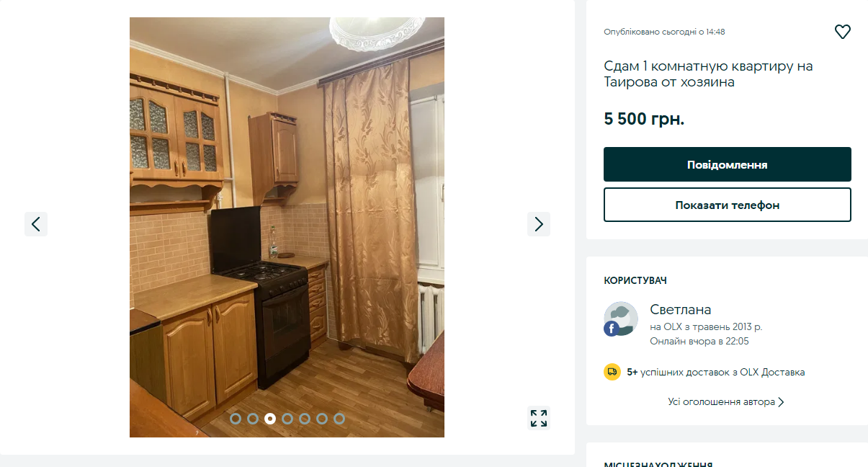Open Усі оголошення автора link
Screen dimensions: 868x467
click(x=726, y=402)
